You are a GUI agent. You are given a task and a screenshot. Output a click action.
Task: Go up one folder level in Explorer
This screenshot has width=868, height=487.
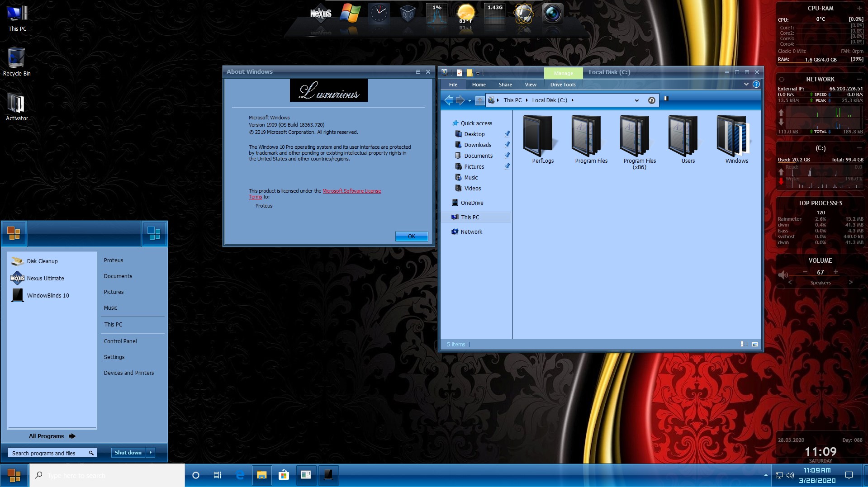(480, 100)
